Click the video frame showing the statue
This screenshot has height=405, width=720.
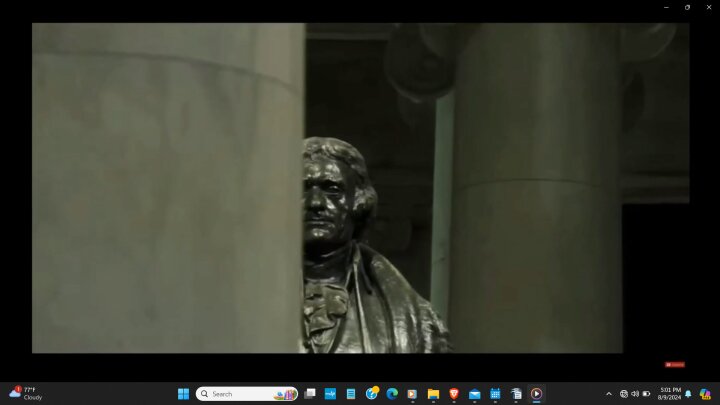(360, 188)
